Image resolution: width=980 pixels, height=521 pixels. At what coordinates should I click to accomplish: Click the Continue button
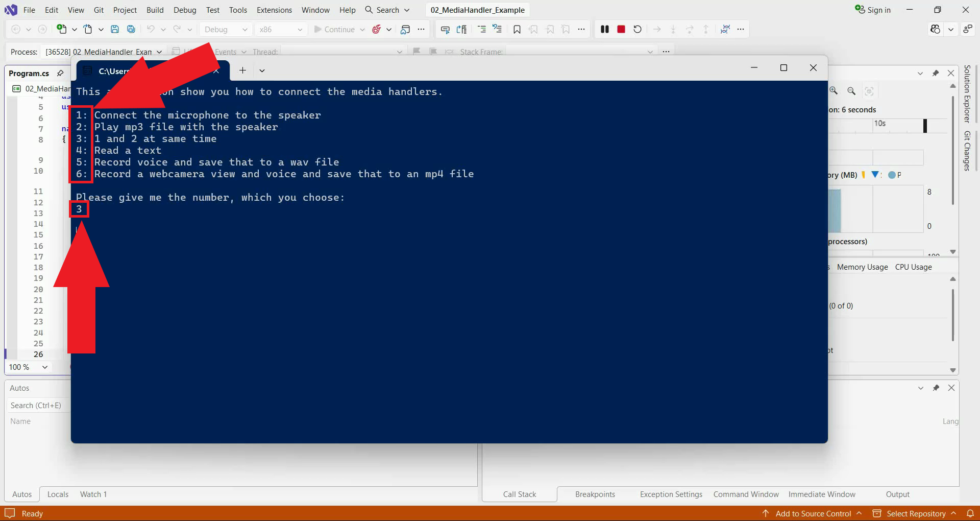334,29
